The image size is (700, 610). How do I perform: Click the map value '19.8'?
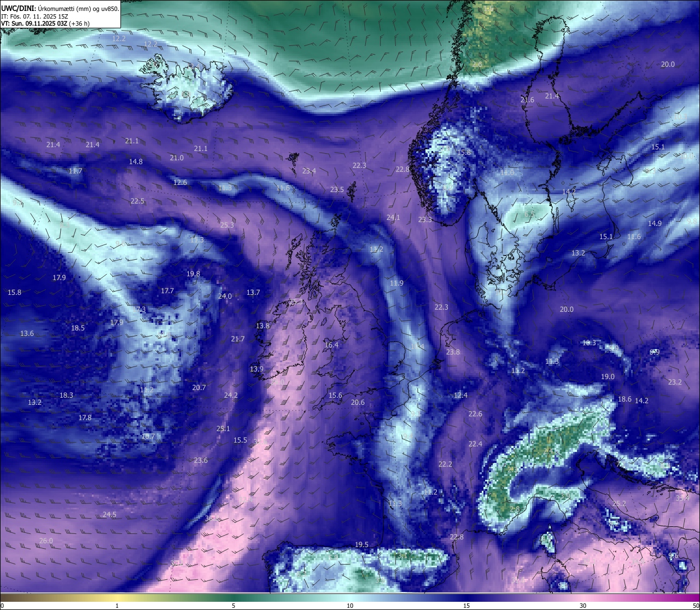click(x=193, y=274)
